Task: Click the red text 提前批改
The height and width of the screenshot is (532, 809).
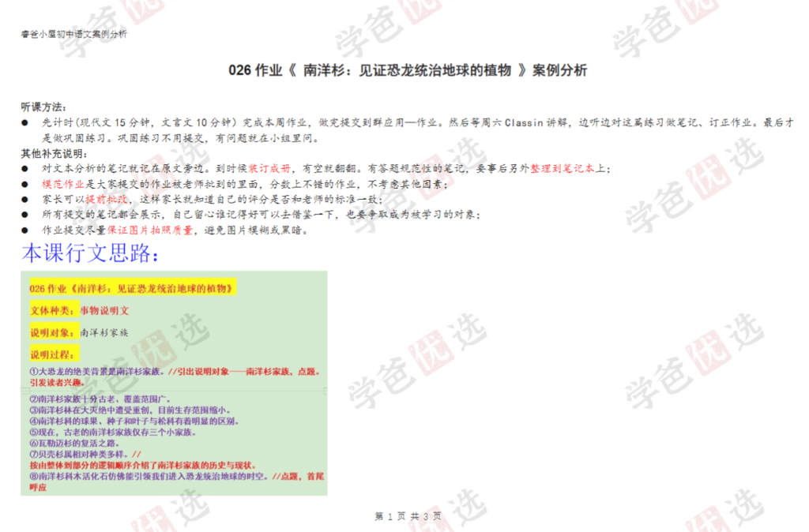Action: (x=107, y=199)
